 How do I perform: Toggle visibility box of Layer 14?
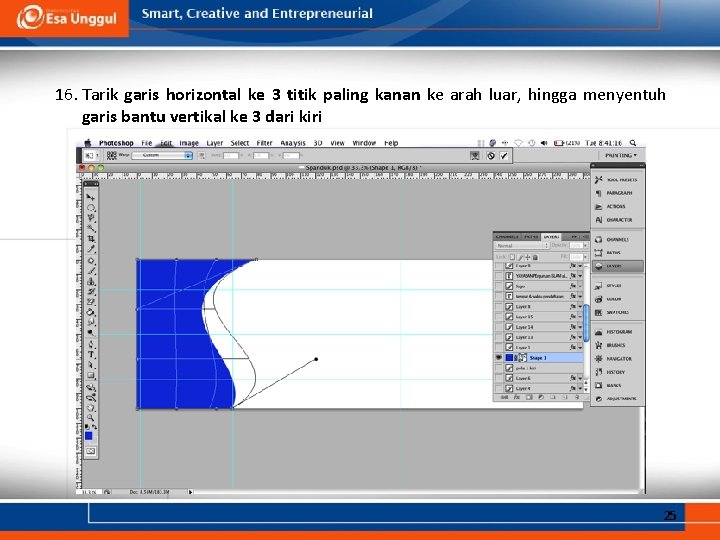pyautogui.click(x=499, y=327)
